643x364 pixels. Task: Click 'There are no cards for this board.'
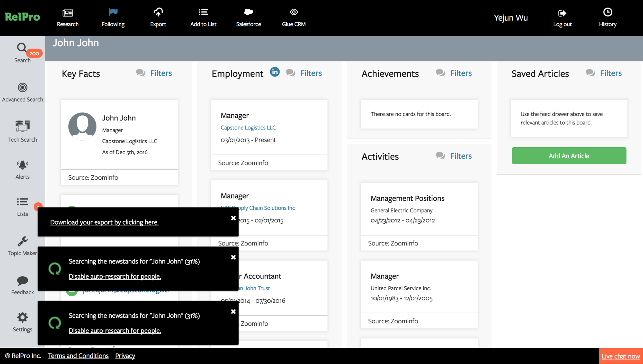411,114
